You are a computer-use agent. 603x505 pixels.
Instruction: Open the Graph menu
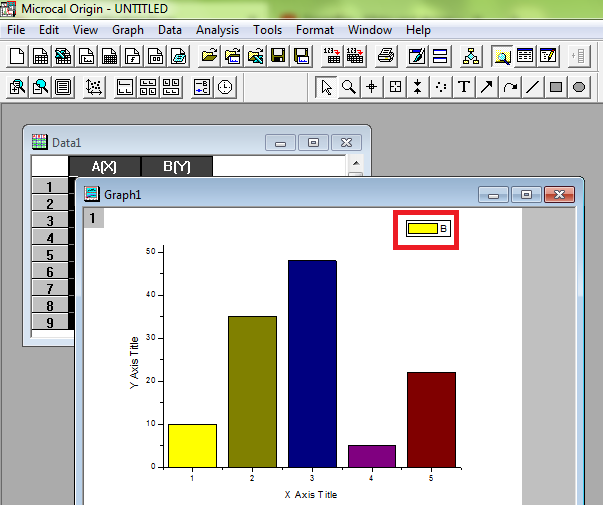coord(127,30)
